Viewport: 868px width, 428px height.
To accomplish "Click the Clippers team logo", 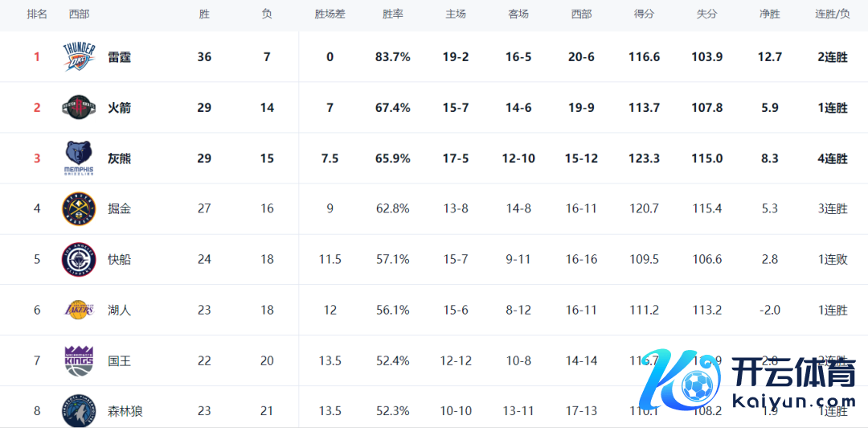I will point(79,260).
